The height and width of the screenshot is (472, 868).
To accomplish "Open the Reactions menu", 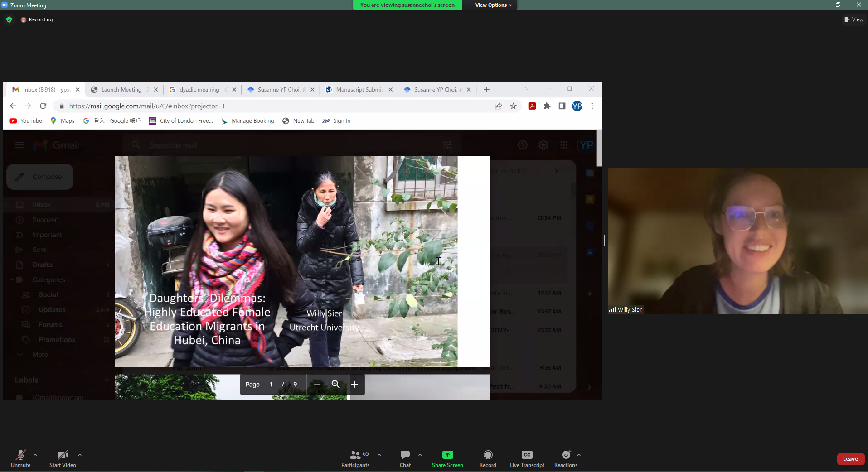I will (566, 458).
